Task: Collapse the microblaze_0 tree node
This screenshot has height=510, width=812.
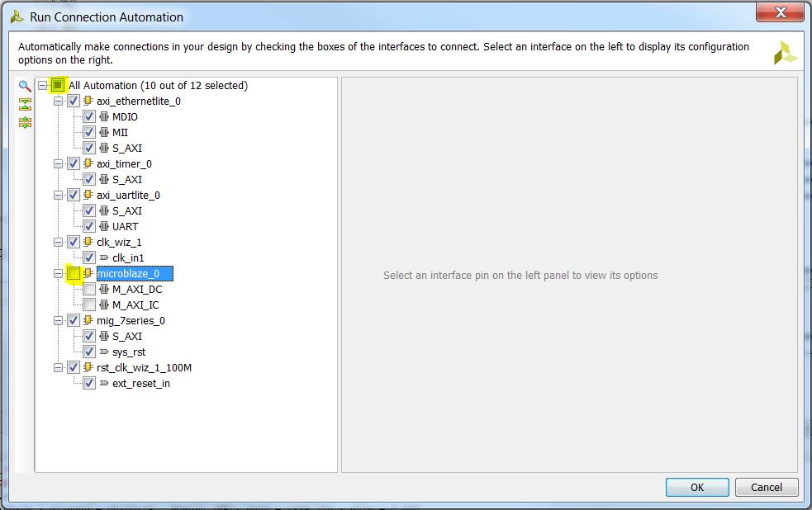Action: (x=58, y=273)
